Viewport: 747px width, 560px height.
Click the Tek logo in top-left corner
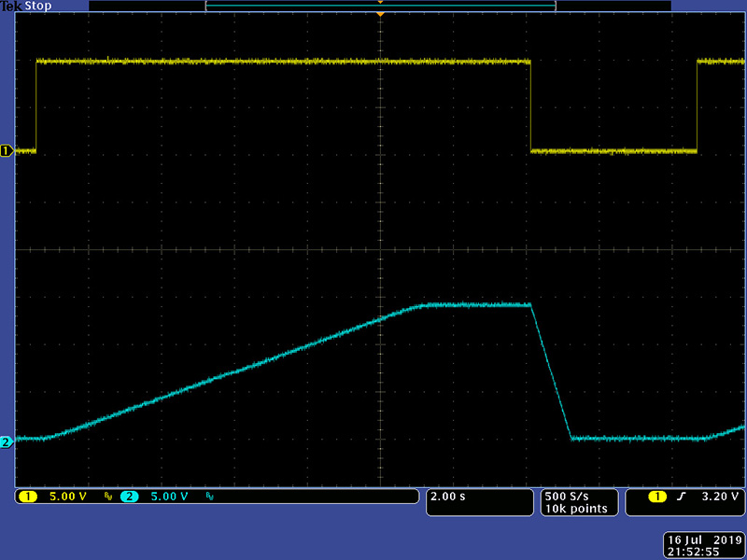point(10,6)
